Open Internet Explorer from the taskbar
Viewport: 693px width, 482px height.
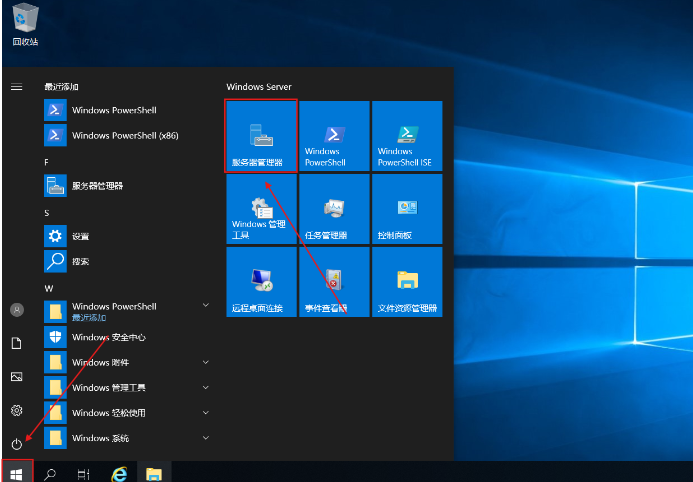tap(119, 472)
